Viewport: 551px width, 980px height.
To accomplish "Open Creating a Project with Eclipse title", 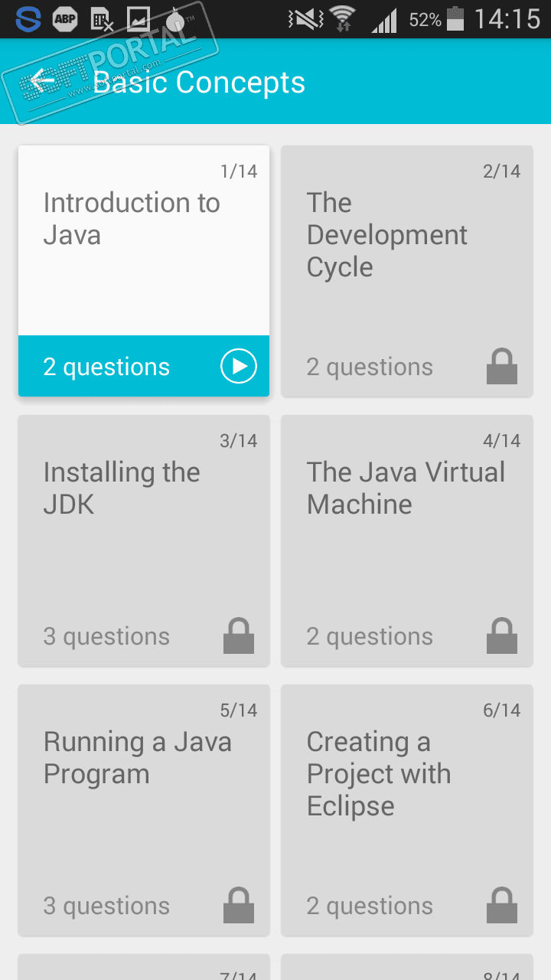I will point(379,773).
